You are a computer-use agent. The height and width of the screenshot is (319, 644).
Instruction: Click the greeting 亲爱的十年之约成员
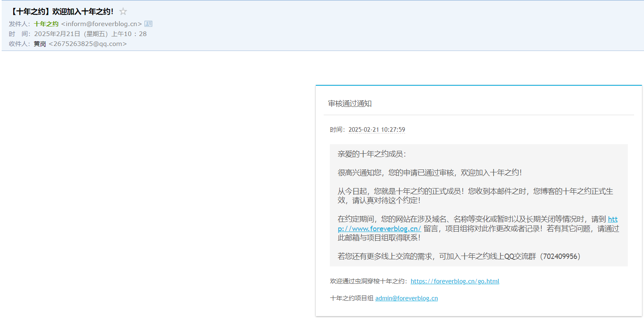tap(372, 154)
